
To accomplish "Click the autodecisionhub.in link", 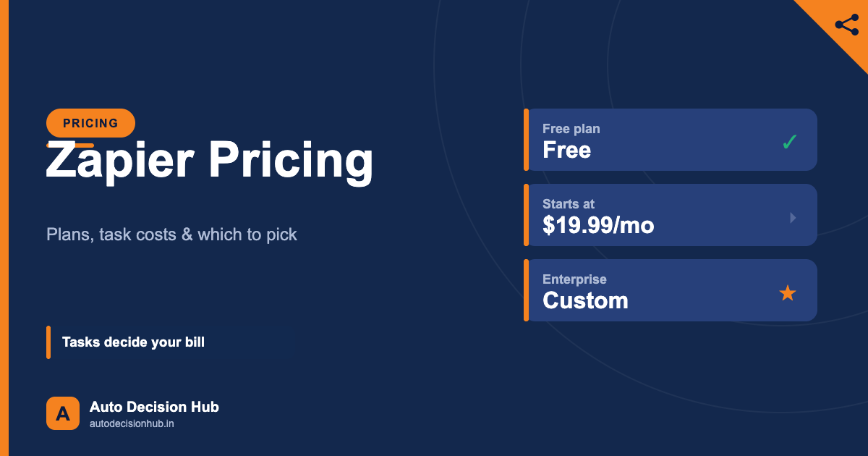I will 132,423.
